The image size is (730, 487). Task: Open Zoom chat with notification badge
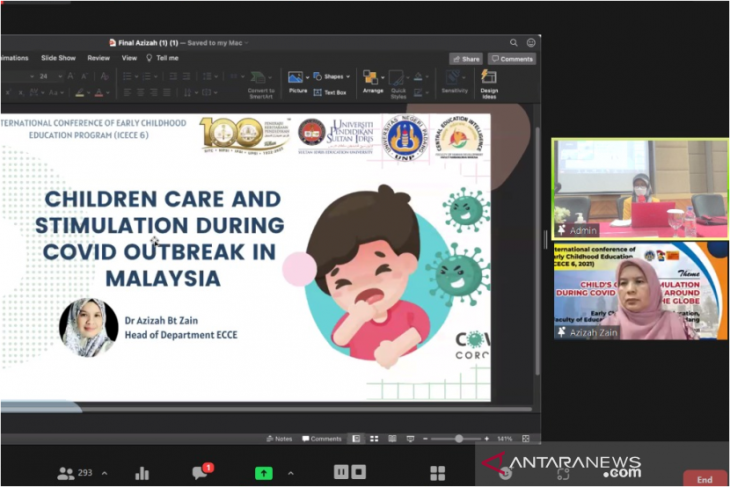[199, 473]
